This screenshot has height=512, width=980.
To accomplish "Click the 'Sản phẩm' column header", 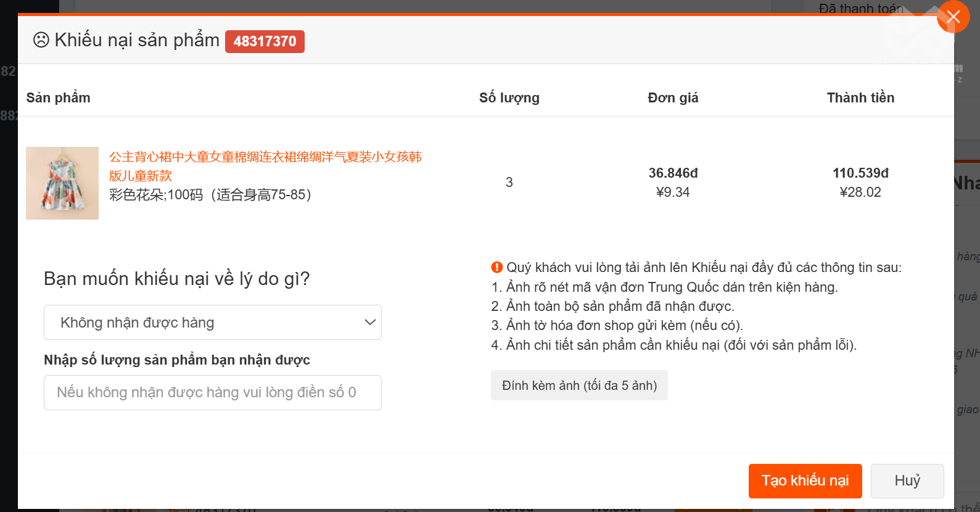I will click(59, 98).
